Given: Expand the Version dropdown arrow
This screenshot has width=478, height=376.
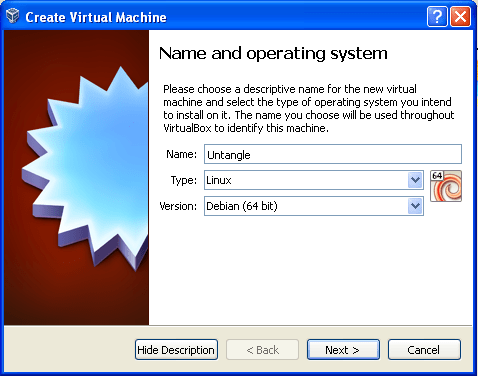Looking at the screenshot, I should [x=415, y=206].
